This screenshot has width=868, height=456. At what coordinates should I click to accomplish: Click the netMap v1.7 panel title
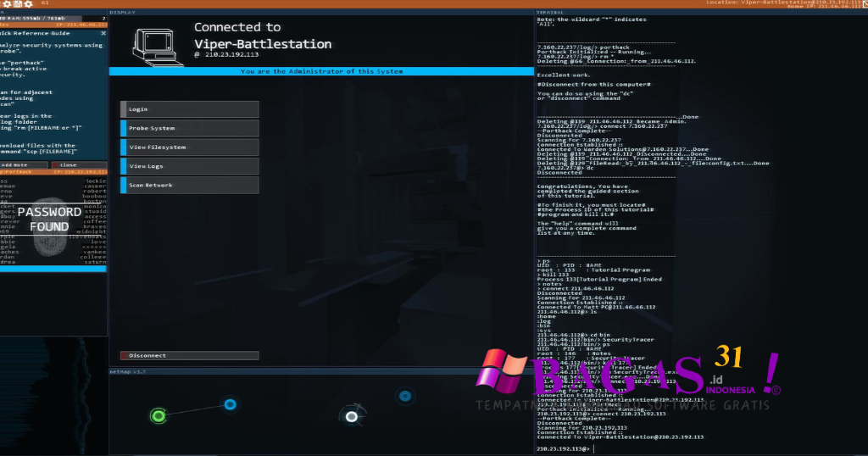pyautogui.click(x=127, y=372)
